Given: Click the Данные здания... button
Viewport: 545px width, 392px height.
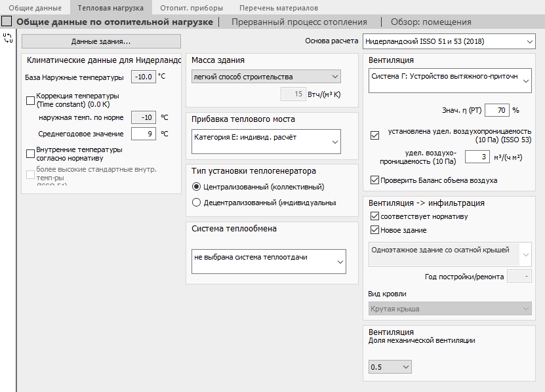Looking at the screenshot, I should tap(101, 41).
